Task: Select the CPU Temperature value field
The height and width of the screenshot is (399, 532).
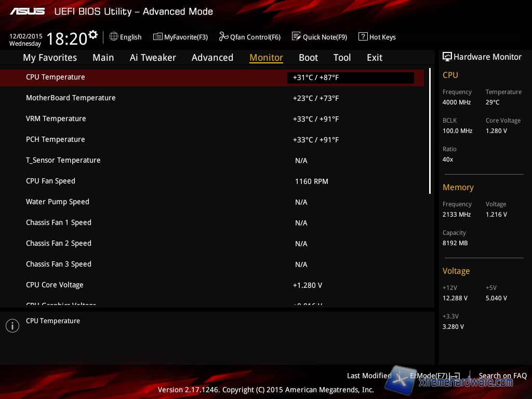Action: (350, 77)
